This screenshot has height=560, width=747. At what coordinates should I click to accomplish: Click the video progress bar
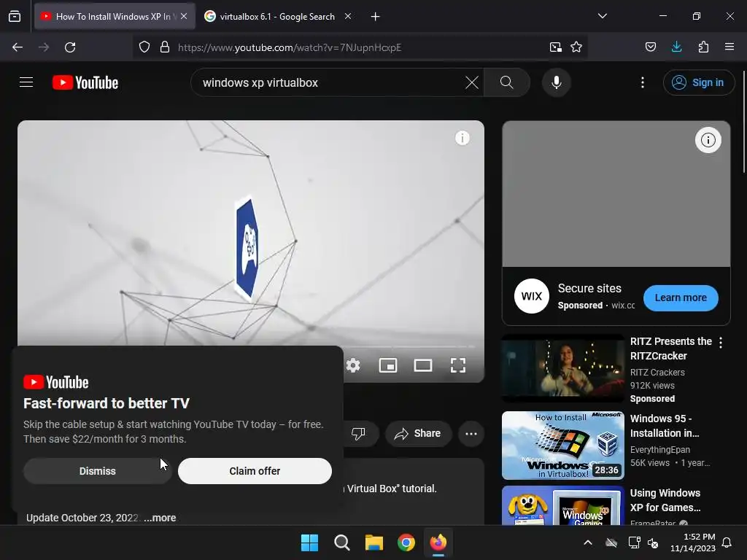[409, 346]
